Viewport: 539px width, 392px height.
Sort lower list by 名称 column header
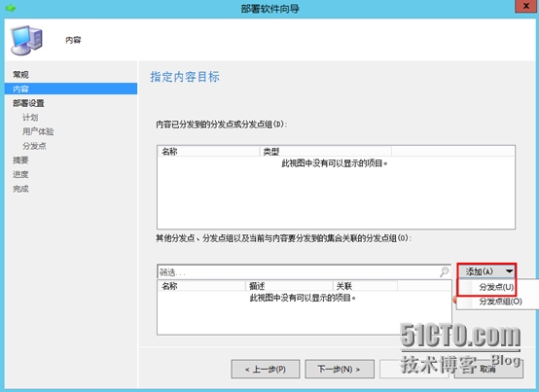(x=201, y=286)
